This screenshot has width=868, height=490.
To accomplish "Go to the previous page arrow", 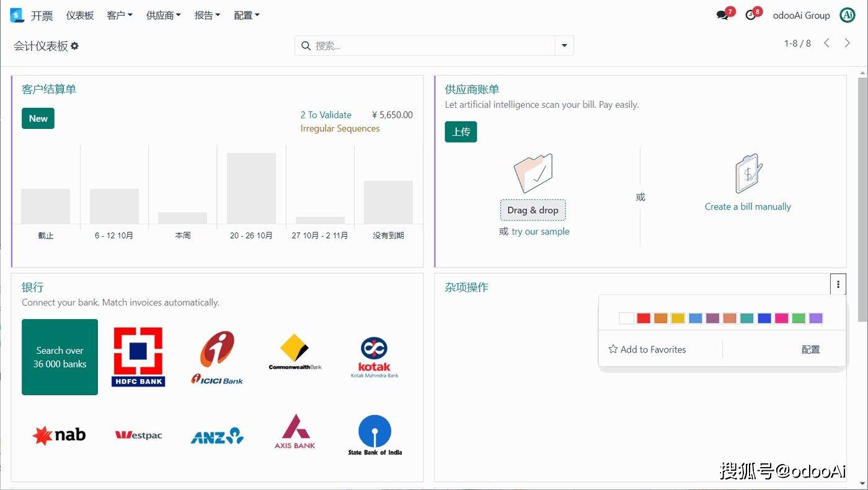I will pyautogui.click(x=826, y=43).
